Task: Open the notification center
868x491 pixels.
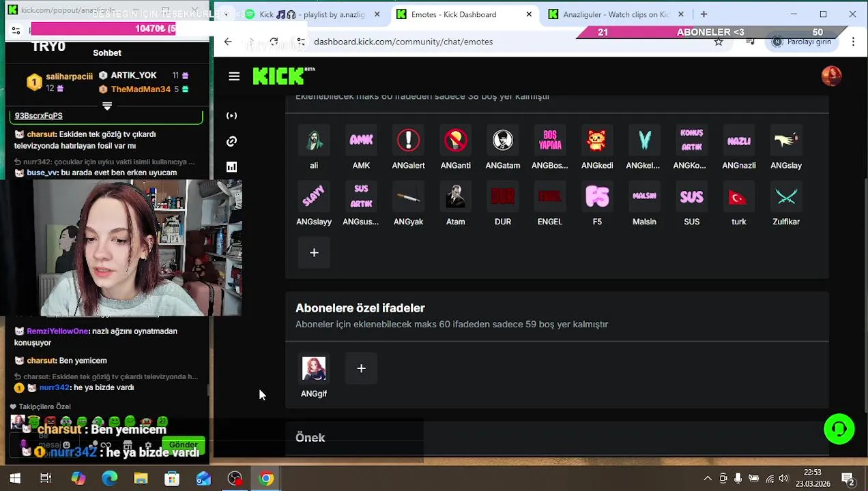Action: (848, 479)
